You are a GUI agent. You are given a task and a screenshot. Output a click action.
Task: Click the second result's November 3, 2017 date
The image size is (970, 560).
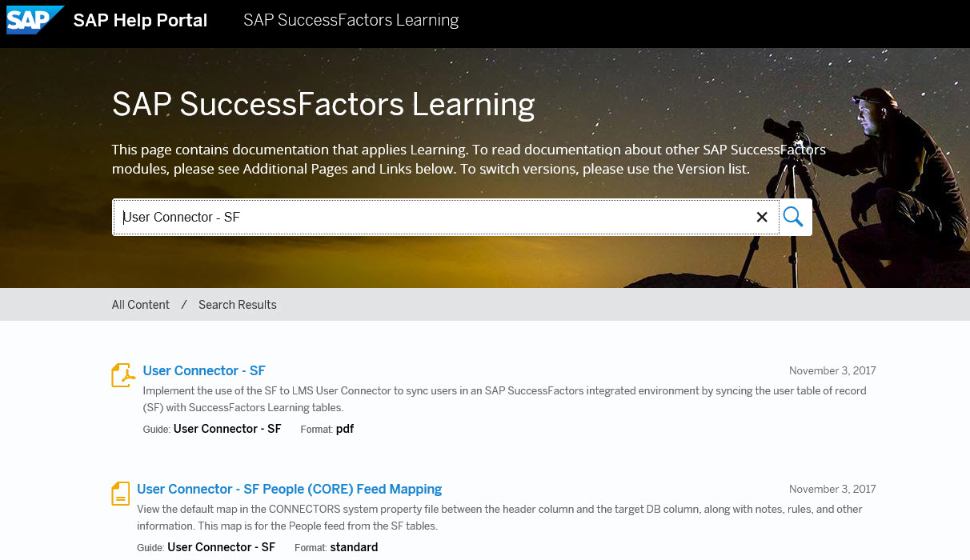[x=832, y=489]
